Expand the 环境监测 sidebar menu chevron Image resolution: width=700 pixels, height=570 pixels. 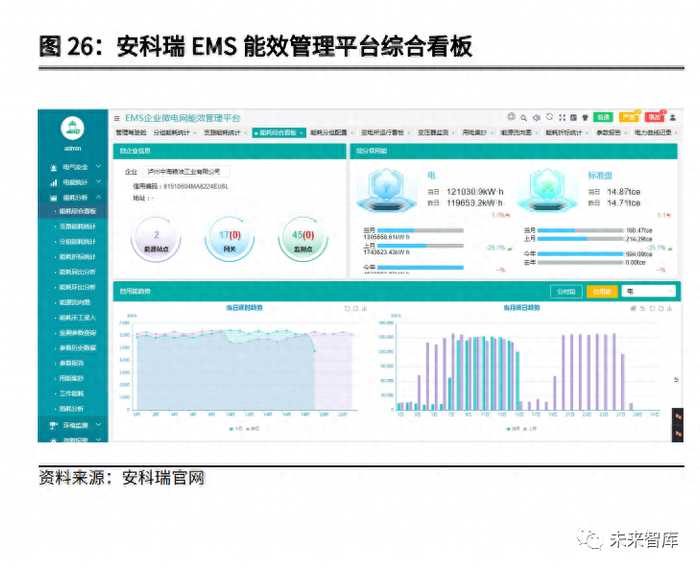tap(99, 424)
